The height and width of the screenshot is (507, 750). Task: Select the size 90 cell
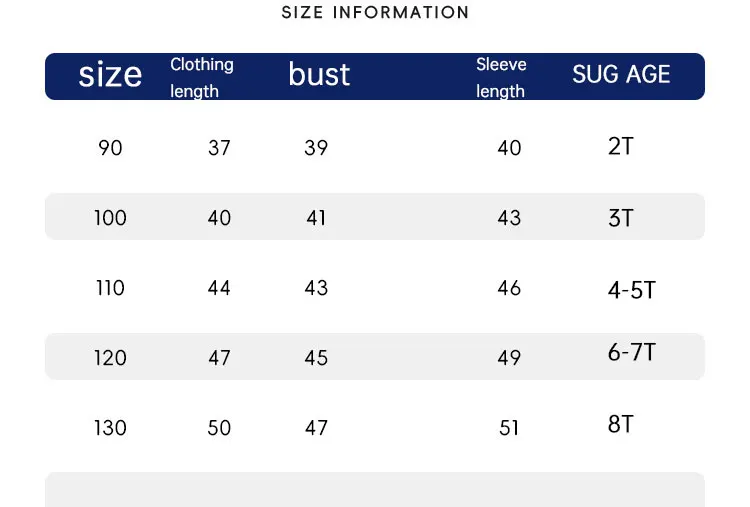coord(110,148)
